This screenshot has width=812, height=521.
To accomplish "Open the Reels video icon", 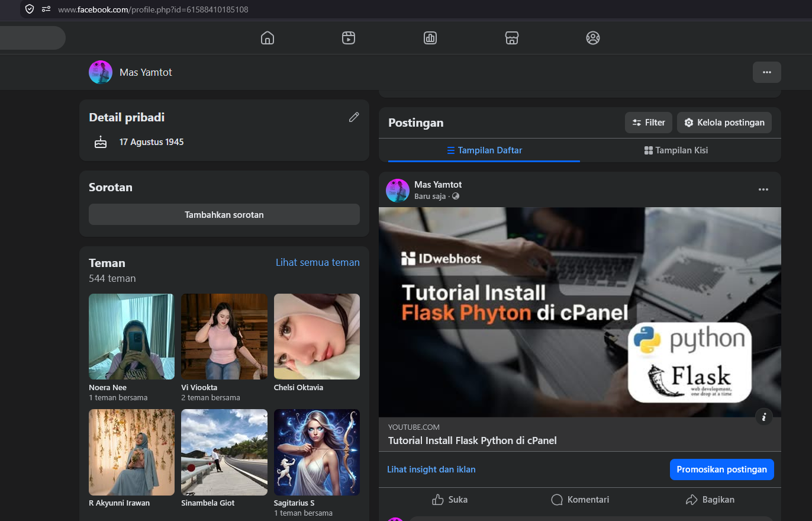I will [349, 38].
